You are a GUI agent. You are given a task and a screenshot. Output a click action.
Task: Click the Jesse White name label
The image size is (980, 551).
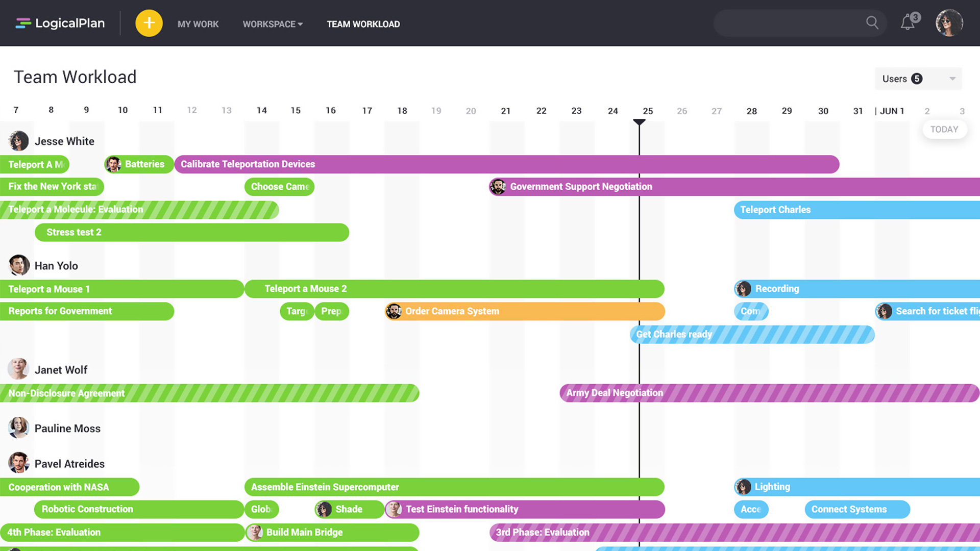(x=64, y=141)
